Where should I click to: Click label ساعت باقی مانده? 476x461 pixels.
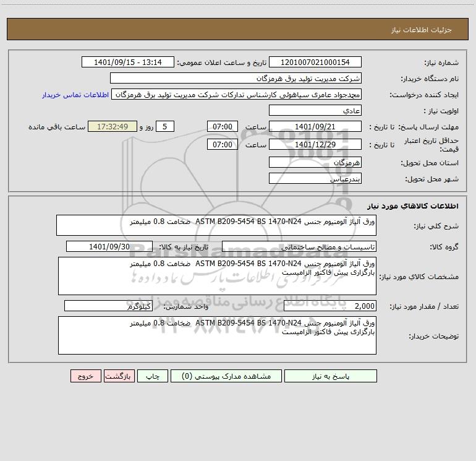[x=57, y=127]
